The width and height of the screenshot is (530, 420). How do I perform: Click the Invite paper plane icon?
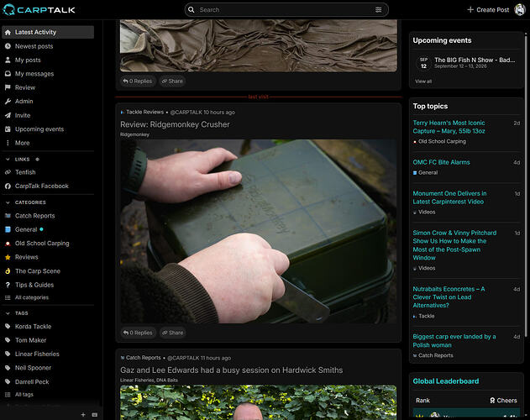[8, 115]
